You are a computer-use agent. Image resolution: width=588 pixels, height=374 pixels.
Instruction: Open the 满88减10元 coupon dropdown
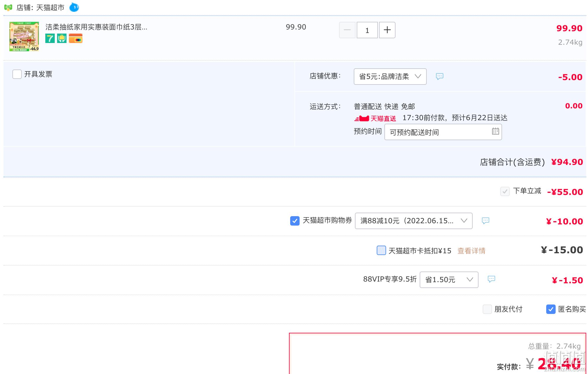click(x=414, y=221)
